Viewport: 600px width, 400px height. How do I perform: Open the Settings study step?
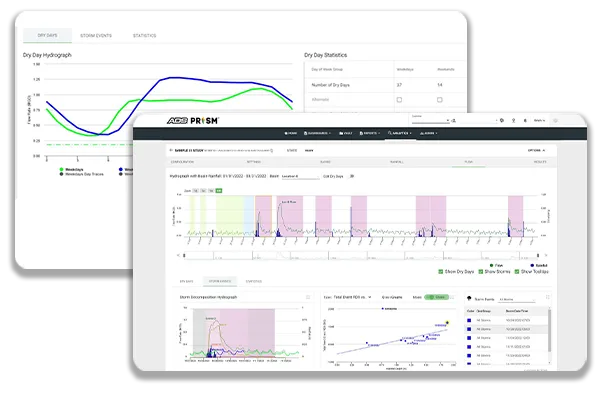point(254,162)
